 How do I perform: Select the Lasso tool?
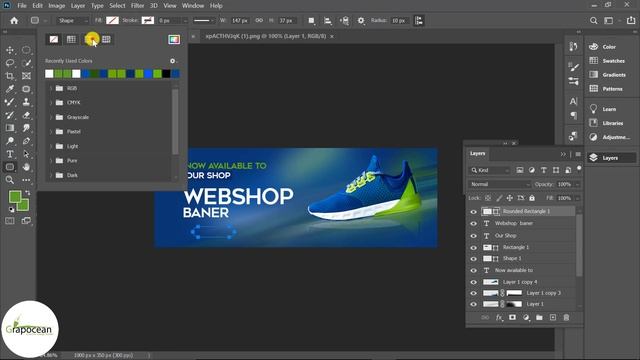(x=10, y=63)
